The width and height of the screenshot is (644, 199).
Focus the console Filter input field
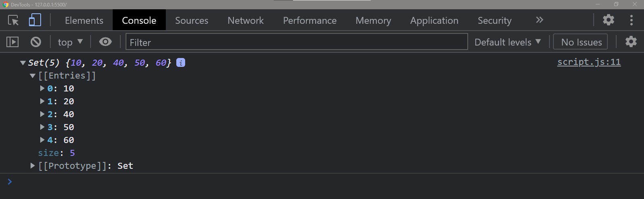296,42
